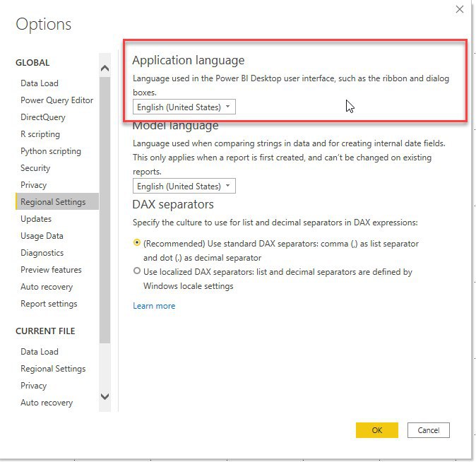The image size is (476, 462).
Task: Click the sidebar scroll down arrow
Action: point(105,396)
